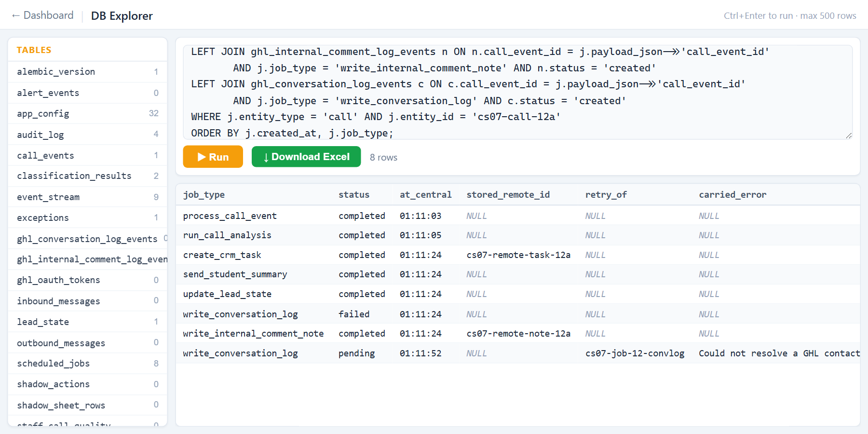Screen dimensions: 868x434
Task: Open the classification_results table
Action: (x=88, y=176)
